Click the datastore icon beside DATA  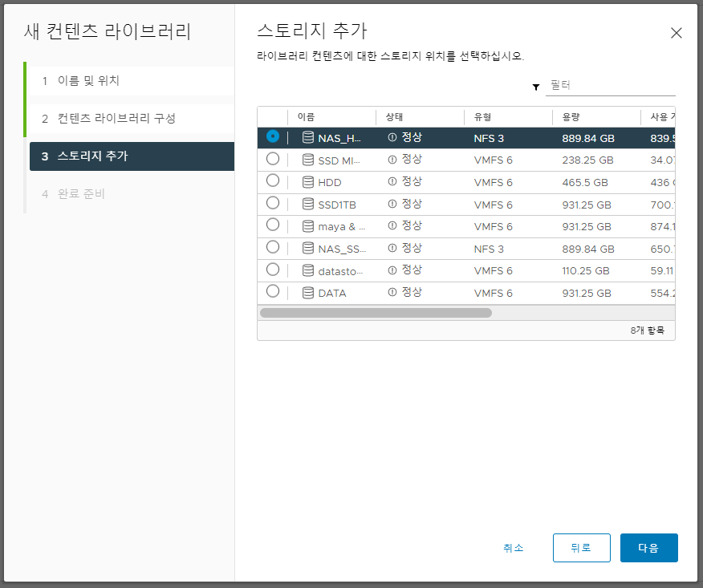308,293
